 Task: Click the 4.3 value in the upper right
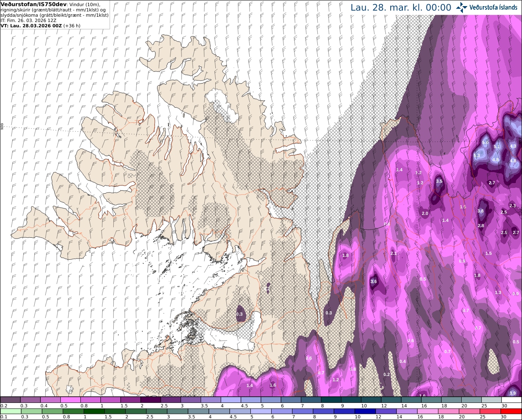click(513, 146)
